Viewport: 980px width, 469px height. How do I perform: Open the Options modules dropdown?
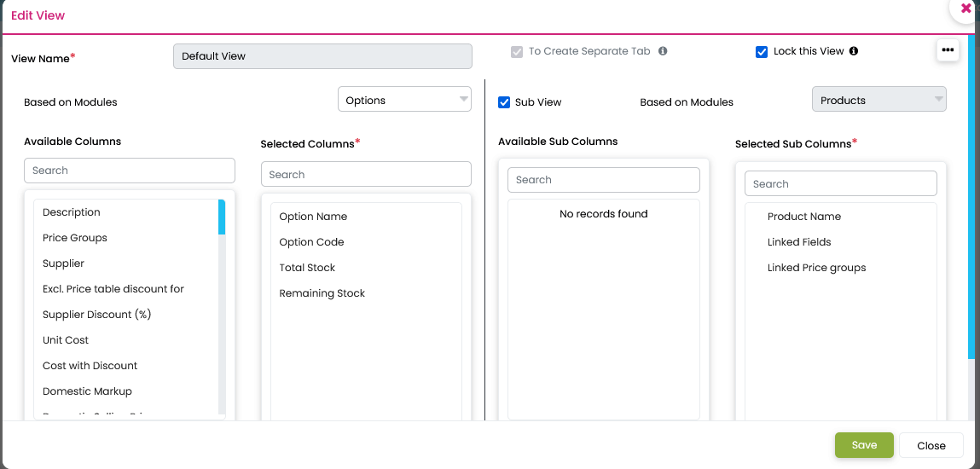[x=404, y=101]
